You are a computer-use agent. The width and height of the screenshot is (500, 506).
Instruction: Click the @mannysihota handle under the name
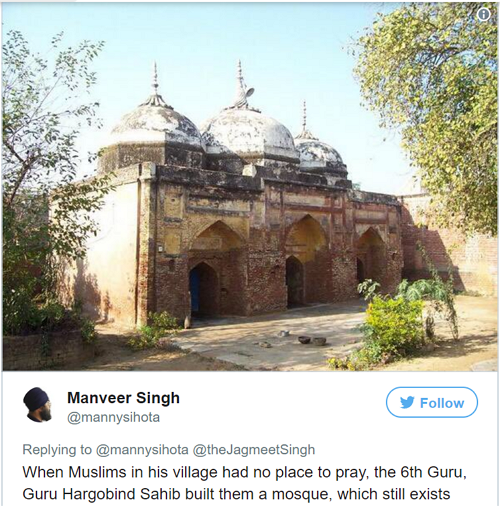tap(113, 417)
